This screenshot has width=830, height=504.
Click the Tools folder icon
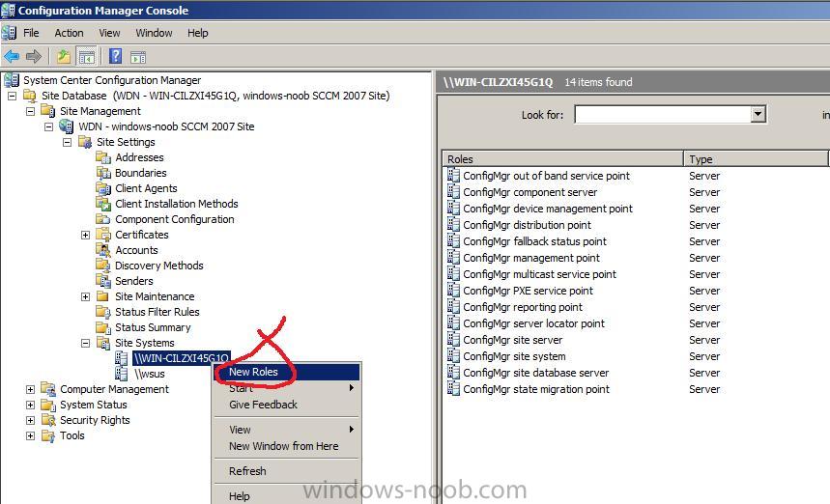[x=48, y=435]
